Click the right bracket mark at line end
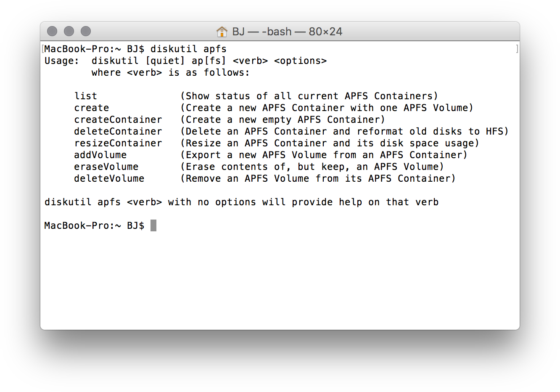The width and height of the screenshot is (560, 392). click(517, 49)
